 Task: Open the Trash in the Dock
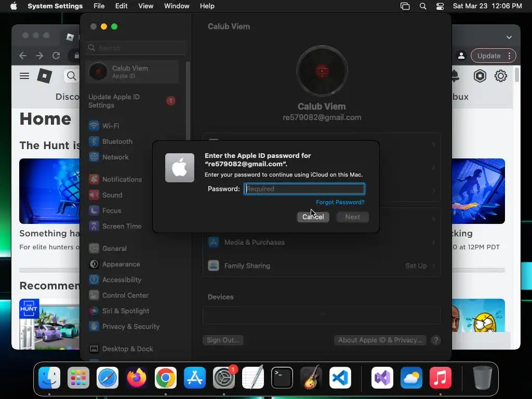point(483,378)
